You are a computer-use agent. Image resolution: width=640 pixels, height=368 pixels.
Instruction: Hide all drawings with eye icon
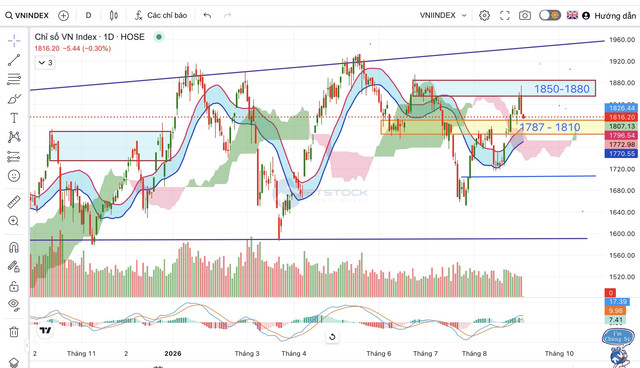click(x=14, y=305)
